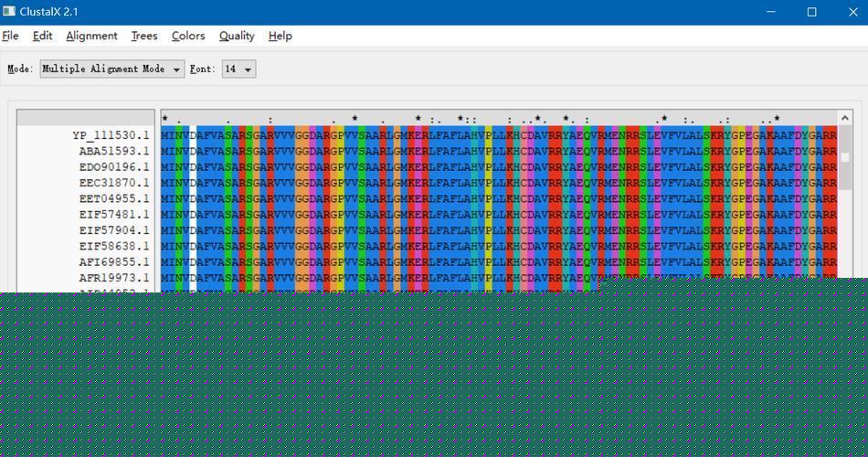This screenshot has width=868, height=457.
Task: Click the vertical scrollbar thumb in alignment panel
Action: [x=845, y=157]
